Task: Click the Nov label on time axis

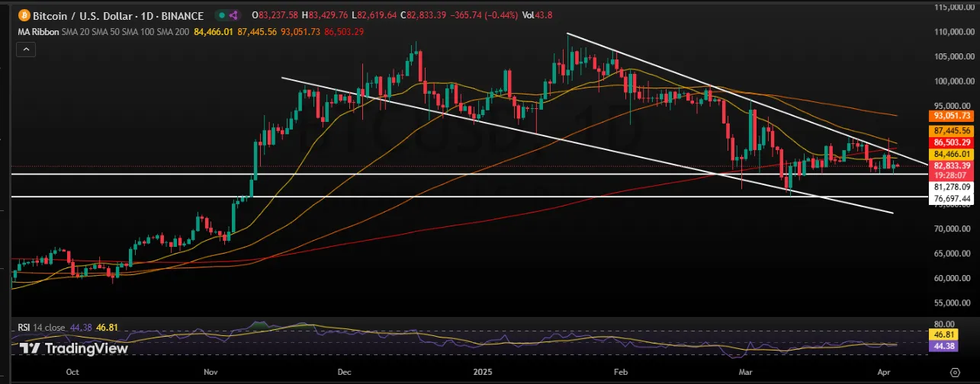Action: [212, 373]
